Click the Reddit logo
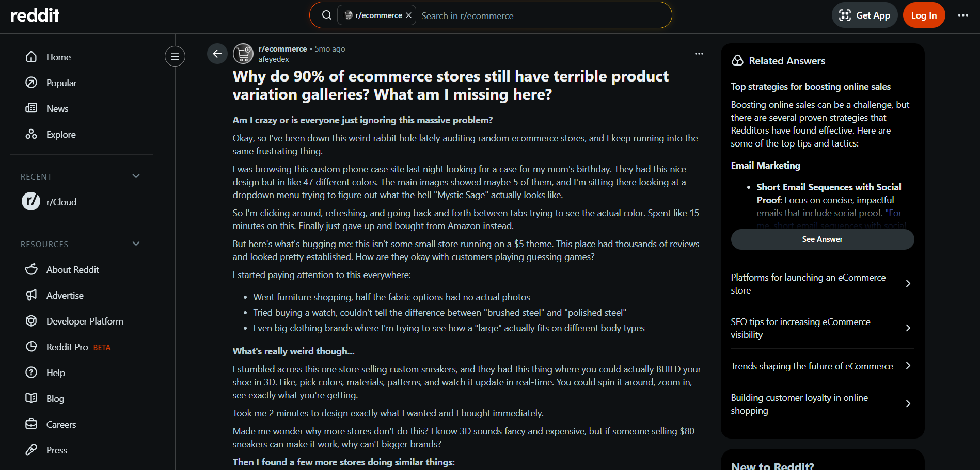 (x=35, y=15)
